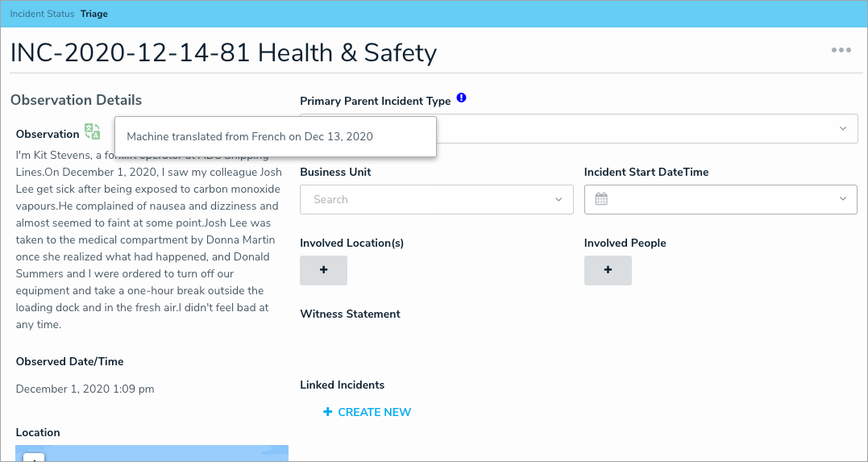Click the INC-2020-12-14-81 Health & Safety title

223,53
